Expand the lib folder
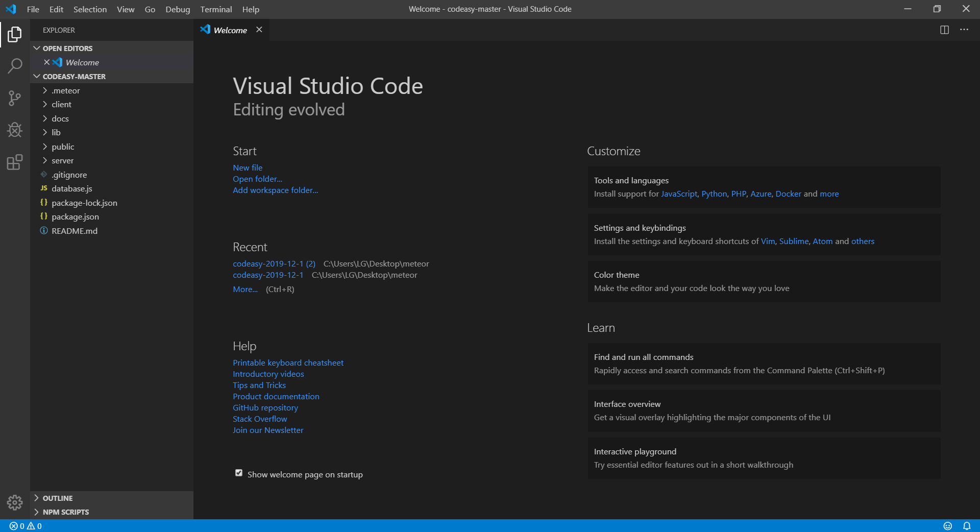This screenshot has width=980, height=532. pyautogui.click(x=45, y=132)
